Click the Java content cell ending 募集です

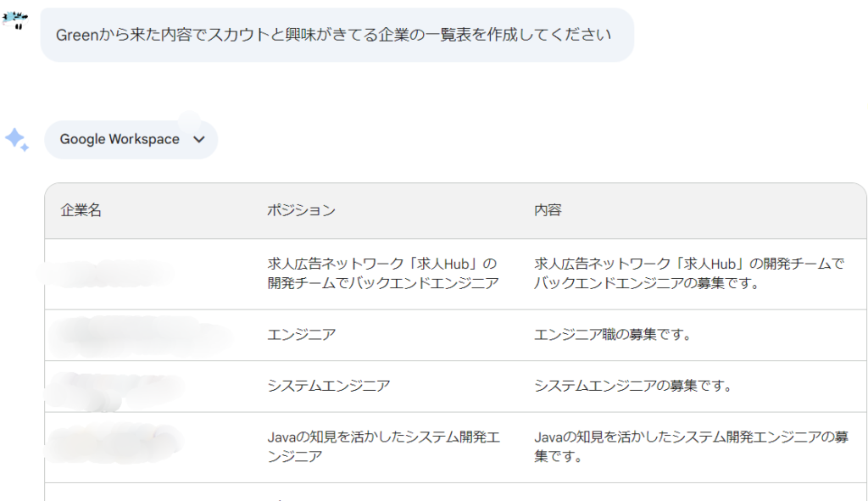coord(691,447)
